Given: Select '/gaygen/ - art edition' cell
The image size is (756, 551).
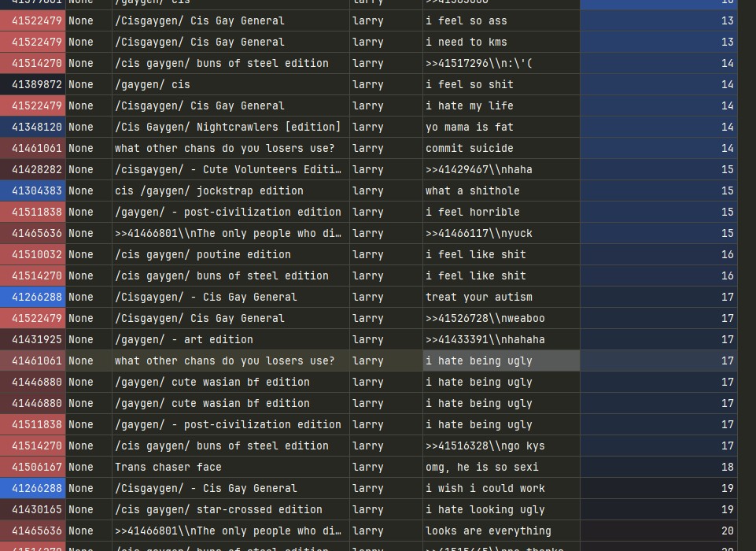Looking at the screenshot, I should click(230, 339).
